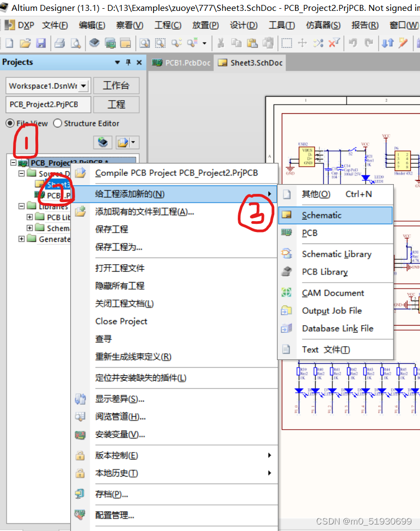Viewport: 420px width, 531px height.
Task: Click the Save floppy disk icon
Action: [41, 43]
